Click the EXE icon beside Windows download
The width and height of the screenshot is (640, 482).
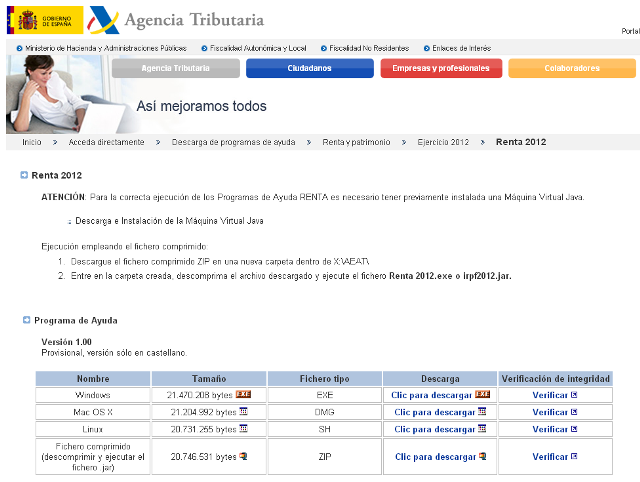[x=483, y=395]
